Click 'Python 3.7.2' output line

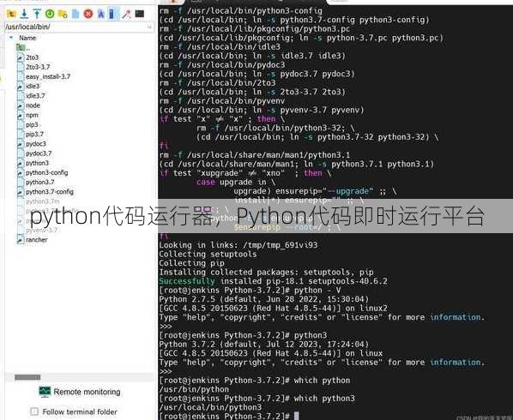point(263,345)
